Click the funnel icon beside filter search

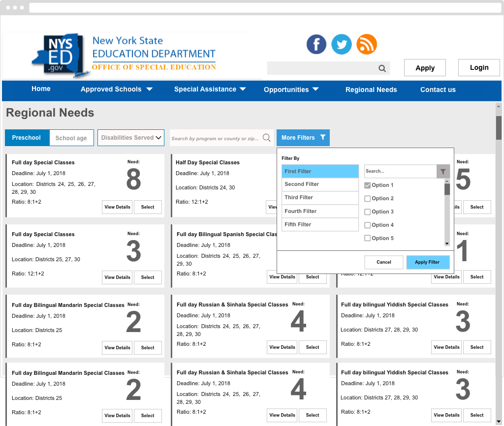coord(443,171)
